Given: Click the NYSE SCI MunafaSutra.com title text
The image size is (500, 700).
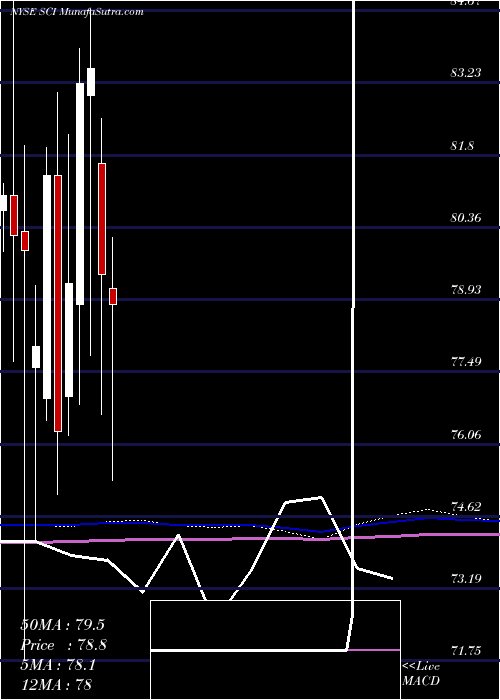Looking at the screenshot, I should (x=77, y=12).
